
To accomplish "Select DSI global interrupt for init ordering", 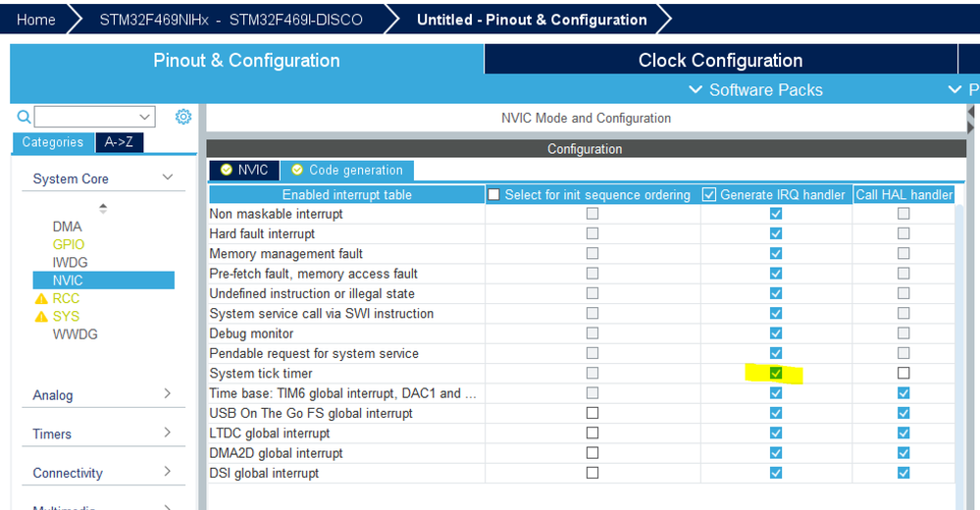I will click(592, 473).
